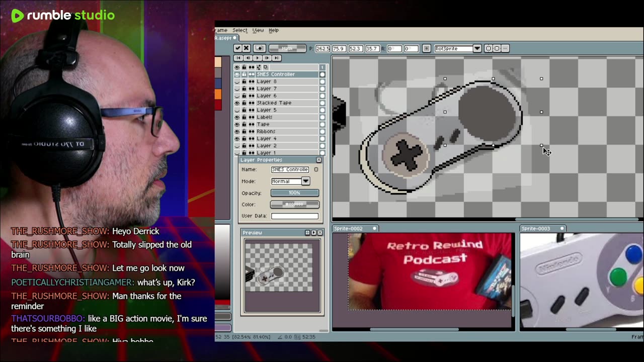Click the dynamics icon next to the Mask button

point(259,48)
